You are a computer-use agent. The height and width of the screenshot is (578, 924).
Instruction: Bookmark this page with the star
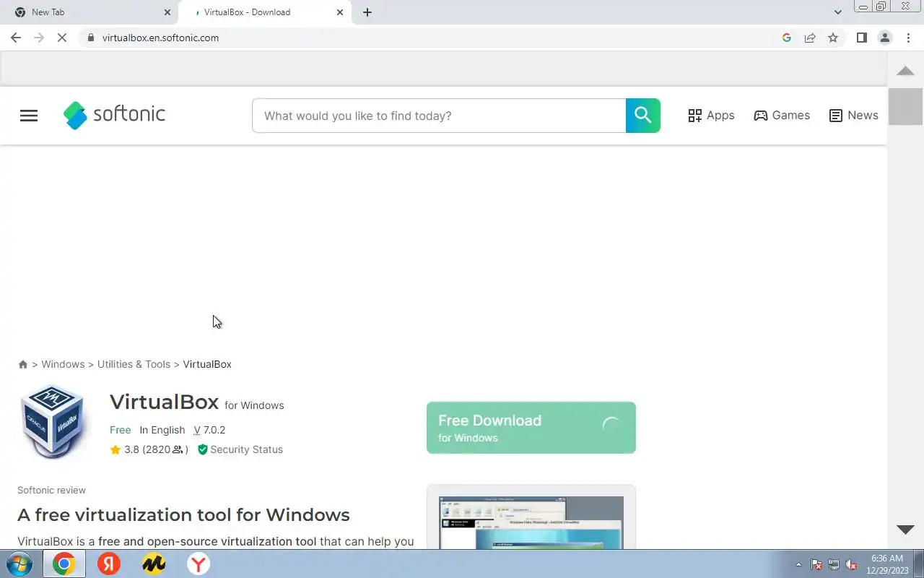point(833,38)
